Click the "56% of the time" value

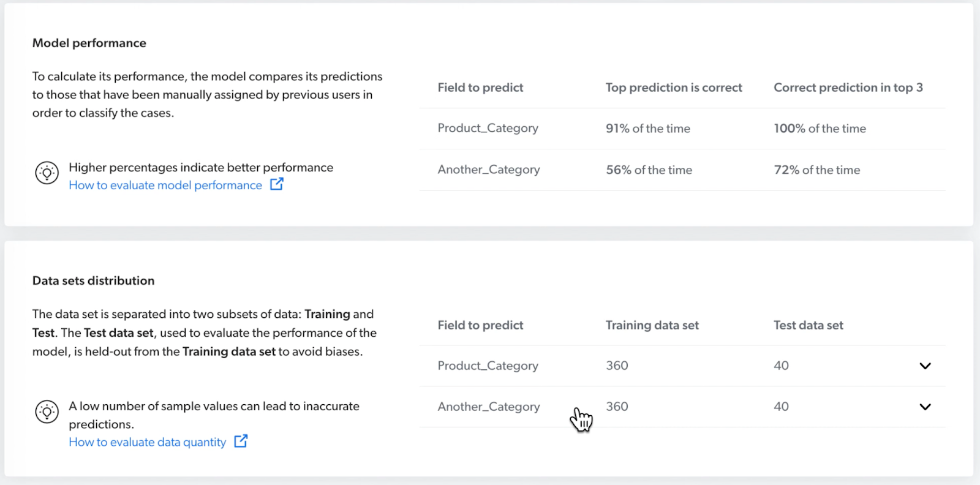coord(649,170)
